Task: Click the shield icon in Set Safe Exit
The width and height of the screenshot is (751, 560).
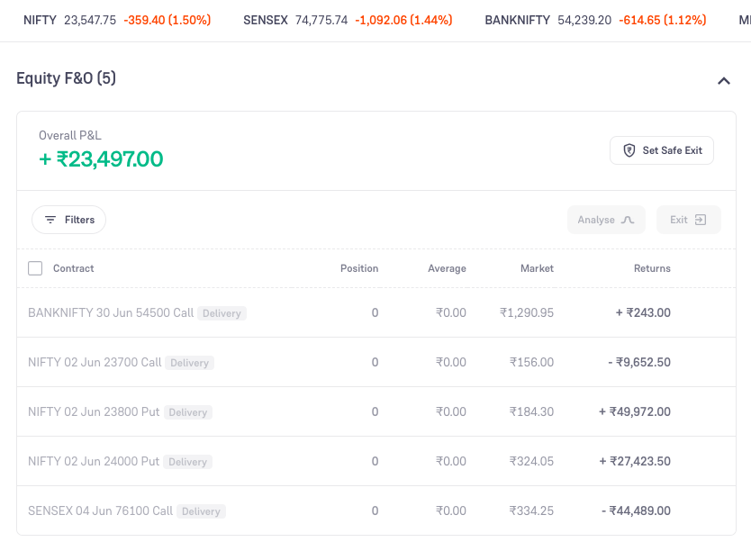Action: (629, 150)
